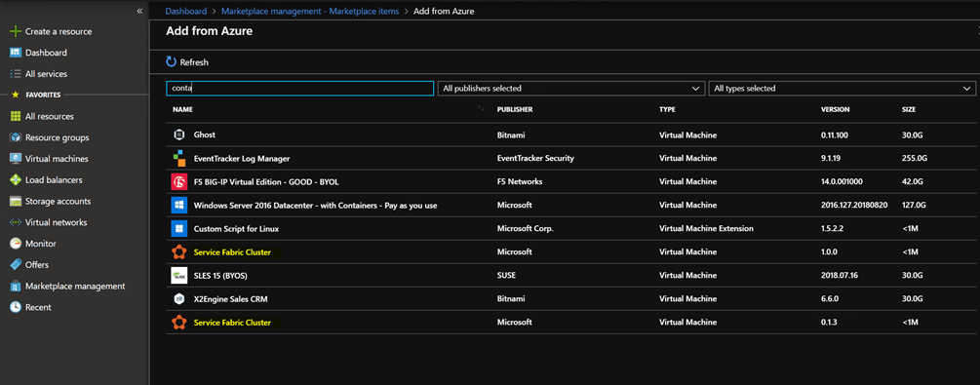Open Virtual machines monitor icon
980x385 pixels.
16,159
